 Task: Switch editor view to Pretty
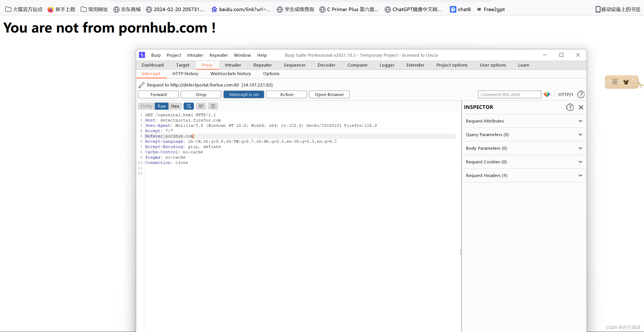point(146,106)
